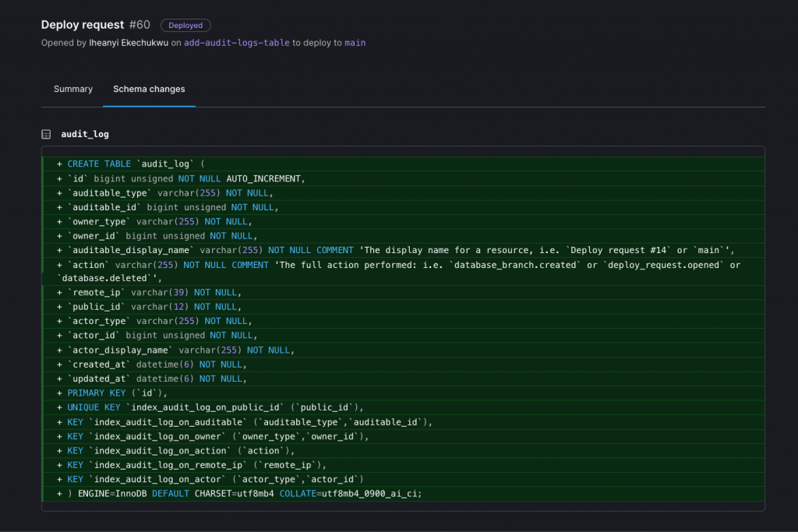
Task: Click the audit_log table name
Action: pyautogui.click(x=85, y=134)
